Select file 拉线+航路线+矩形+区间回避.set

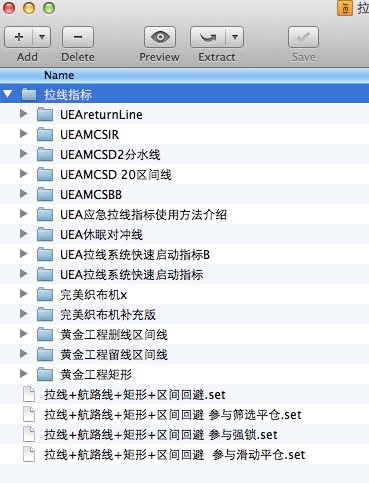tap(135, 395)
